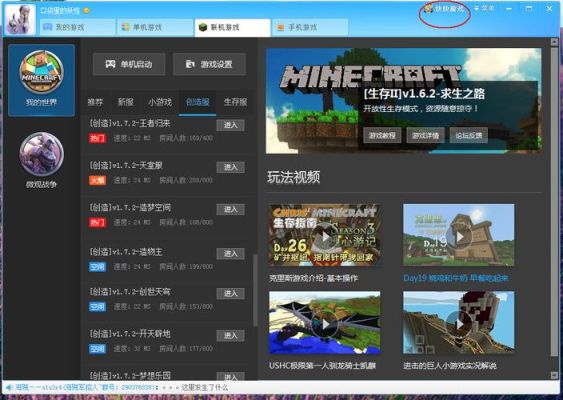This screenshot has height=400, width=563.
Task: Click the blue 空闲 badge on 创世天穹
Action: tap(97, 307)
